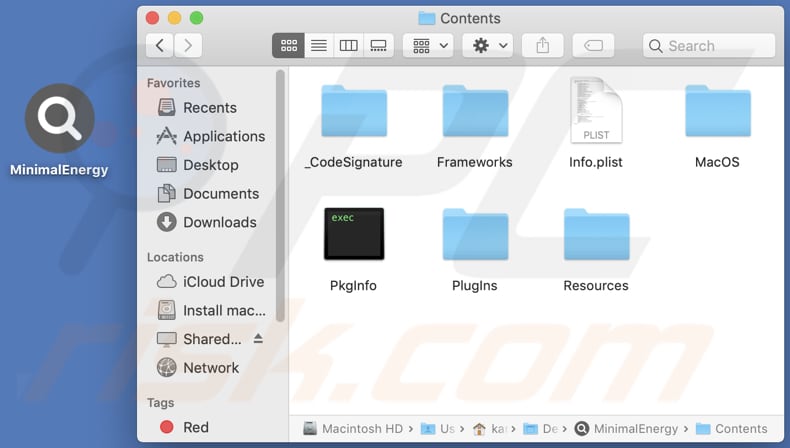This screenshot has width=790, height=448.
Task: Select the PkgInfo exec file
Action: click(353, 236)
